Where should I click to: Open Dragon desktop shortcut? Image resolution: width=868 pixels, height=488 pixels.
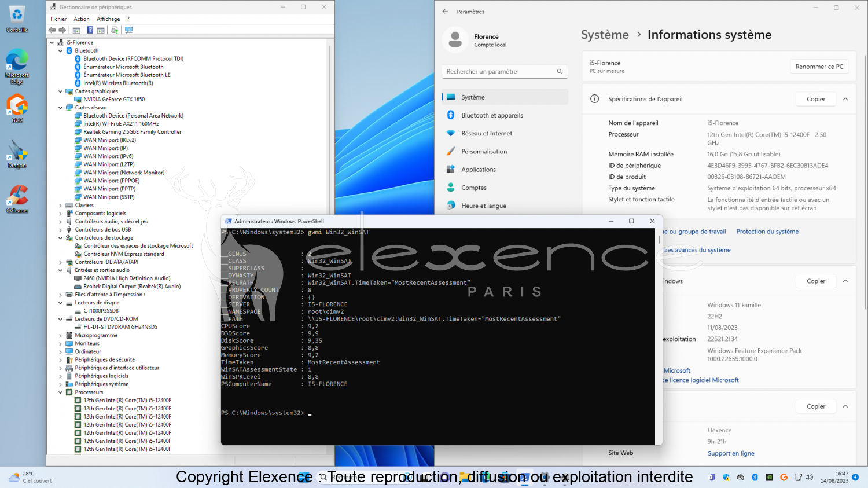tap(17, 154)
